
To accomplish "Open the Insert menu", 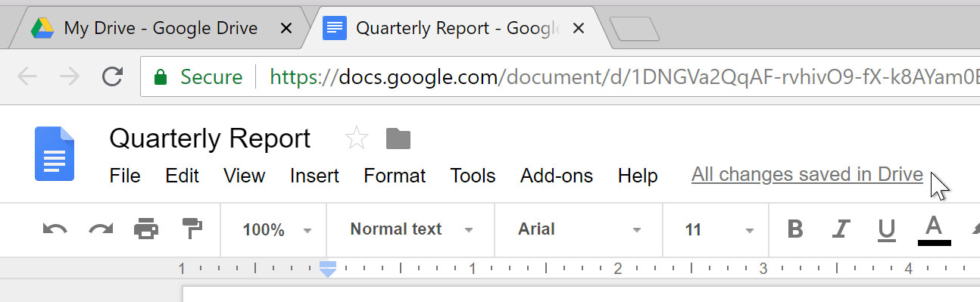I will 314,176.
